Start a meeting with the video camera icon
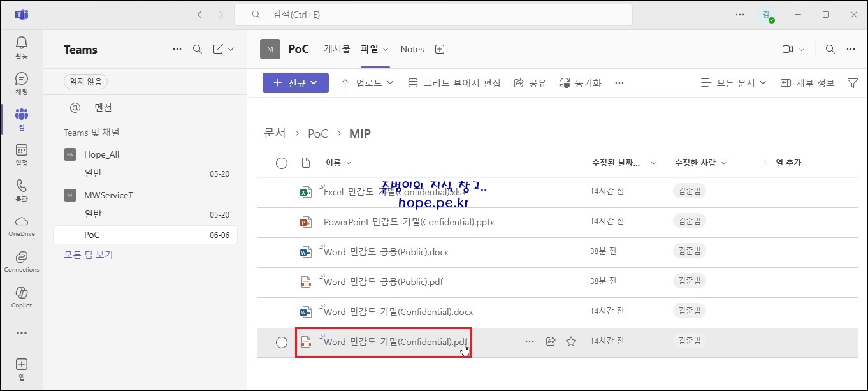The width and height of the screenshot is (868, 391). coord(788,49)
